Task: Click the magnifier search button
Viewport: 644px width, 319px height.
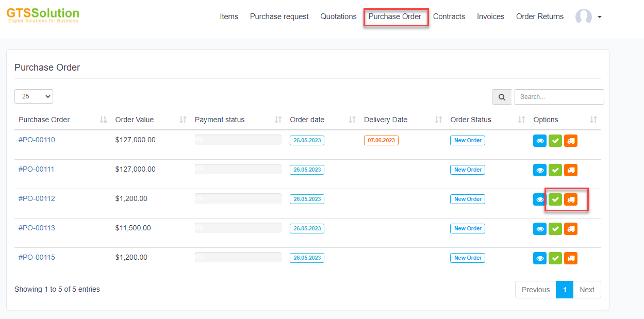Action: 502,97
